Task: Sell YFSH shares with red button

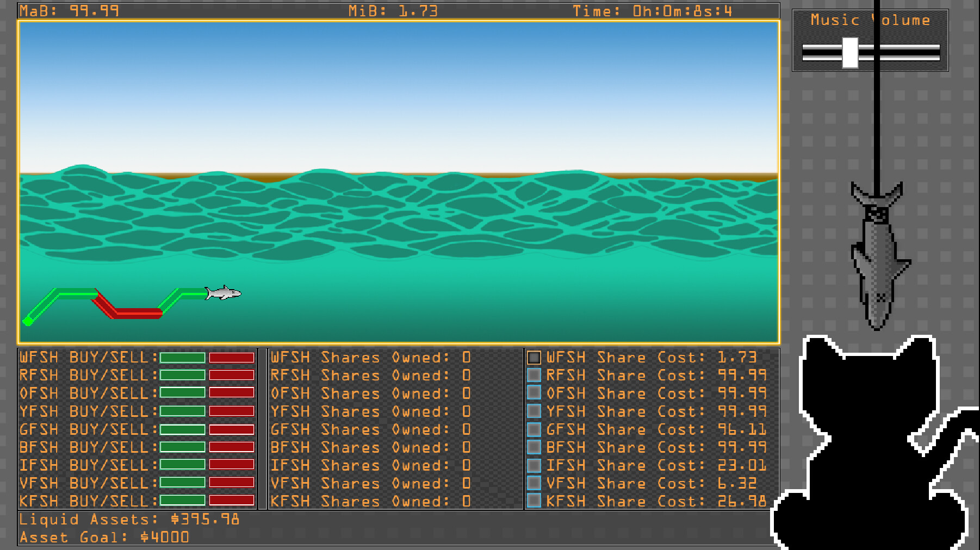Action: click(232, 411)
